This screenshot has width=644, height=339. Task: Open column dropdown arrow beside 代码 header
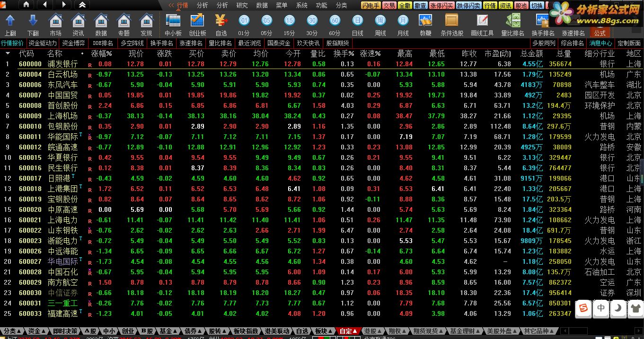pos(8,53)
